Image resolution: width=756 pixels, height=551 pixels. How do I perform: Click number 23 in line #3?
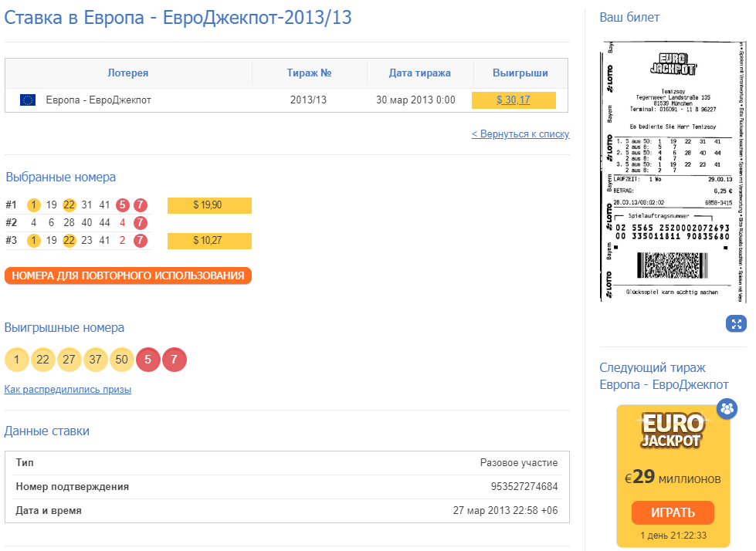(x=86, y=240)
